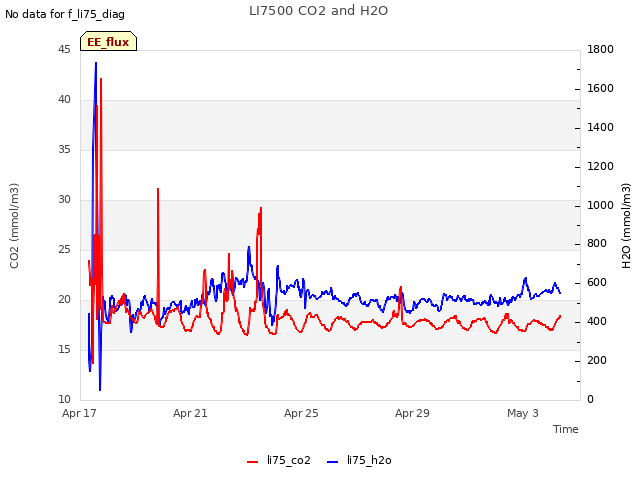
Task: Click the 10 tick on CO2 axis
Action: (x=64, y=400)
